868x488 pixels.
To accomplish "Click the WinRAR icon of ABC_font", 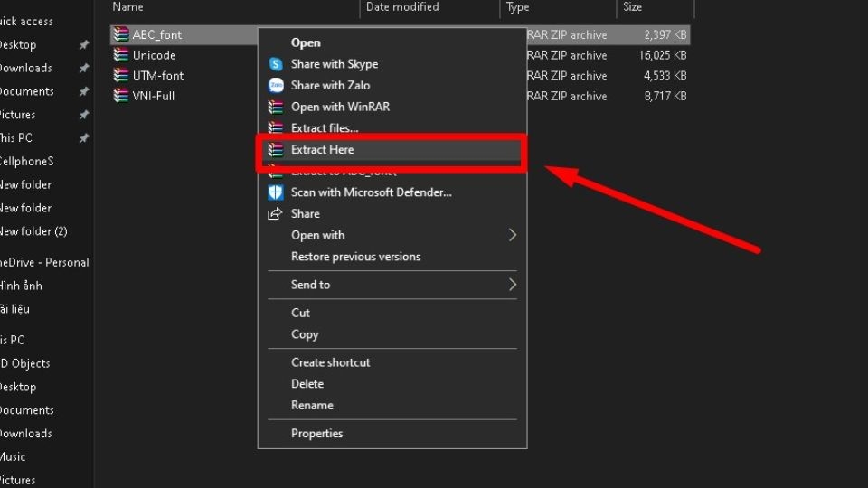I will [120, 34].
